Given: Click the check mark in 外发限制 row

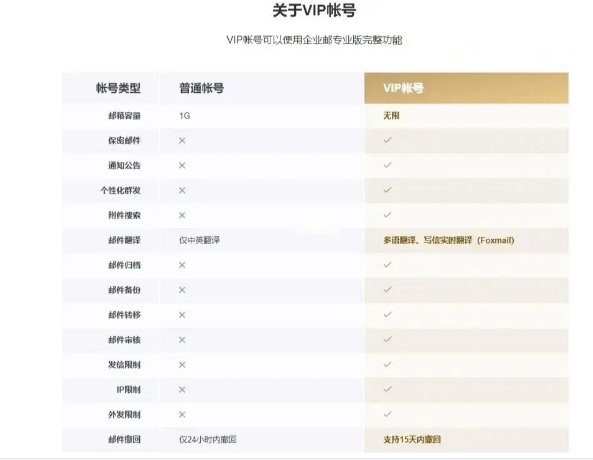Looking at the screenshot, I should (x=387, y=414).
